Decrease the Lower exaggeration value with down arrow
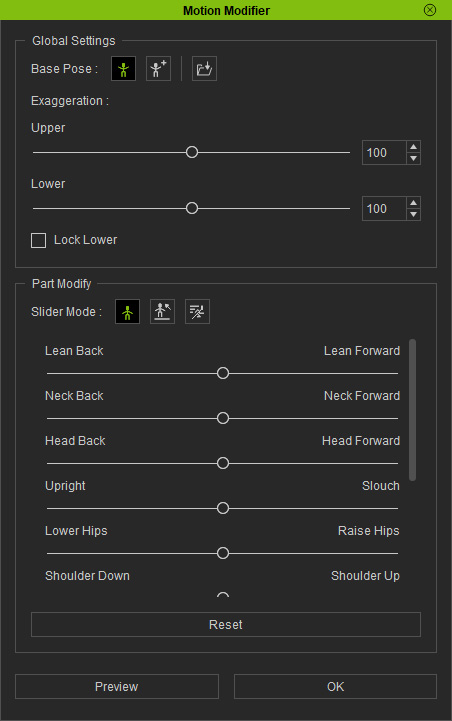The image size is (452, 721). tap(413, 215)
